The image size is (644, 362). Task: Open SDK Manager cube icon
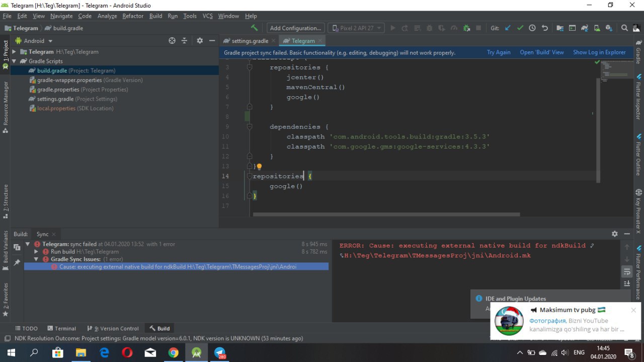tap(609, 28)
